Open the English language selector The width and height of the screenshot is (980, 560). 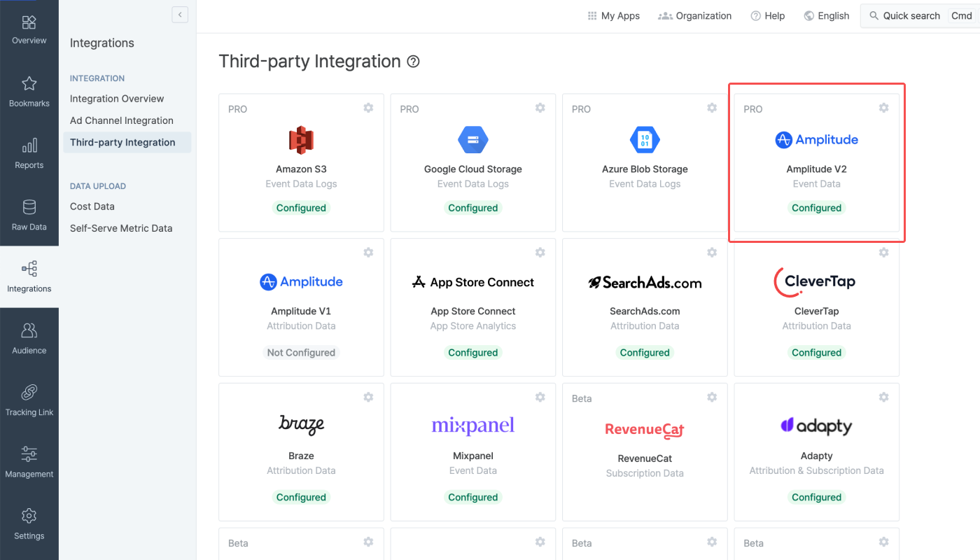pos(827,16)
